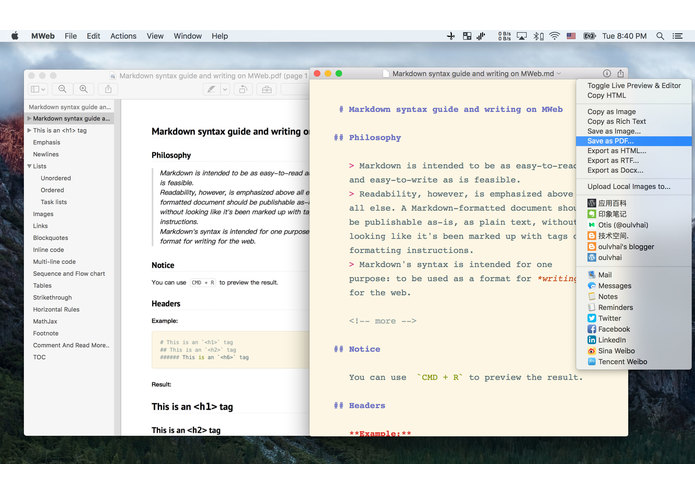695x494 pixels.
Task: Select TOC in Preview outline
Action: point(39,357)
